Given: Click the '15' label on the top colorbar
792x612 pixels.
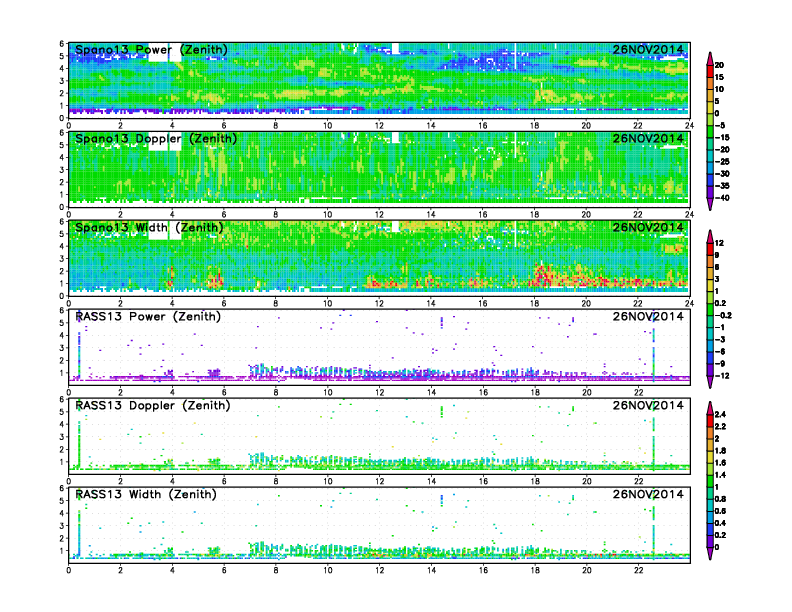Looking at the screenshot, I should coord(719,77).
